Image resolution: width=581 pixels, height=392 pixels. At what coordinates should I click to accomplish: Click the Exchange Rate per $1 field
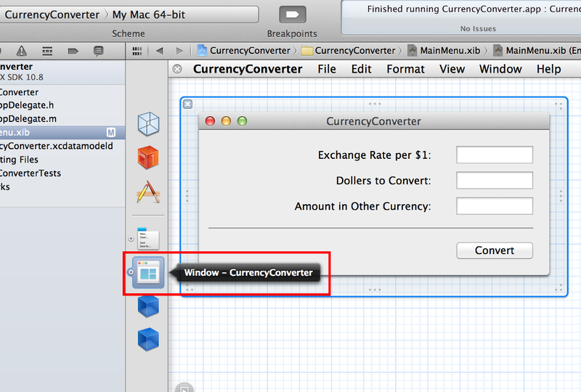pyautogui.click(x=495, y=155)
